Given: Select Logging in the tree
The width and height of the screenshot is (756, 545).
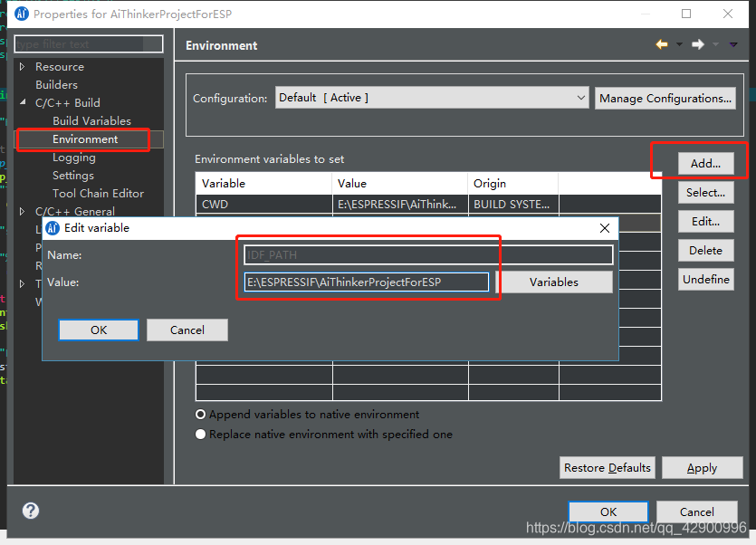Looking at the screenshot, I should tap(73, 158).
